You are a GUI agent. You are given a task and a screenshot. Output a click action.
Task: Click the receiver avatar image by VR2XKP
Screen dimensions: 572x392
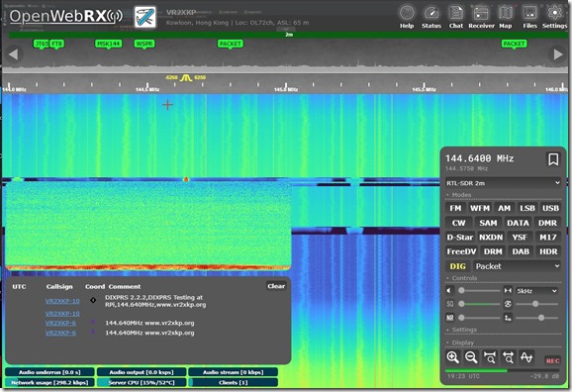pyautogui.click(x=145, y=17)
